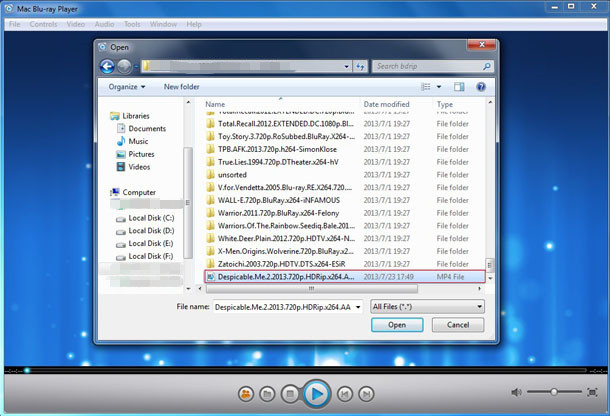610x416 pixels.
Task: Select Local Disk (C:) drive
Action: [145, 218]
